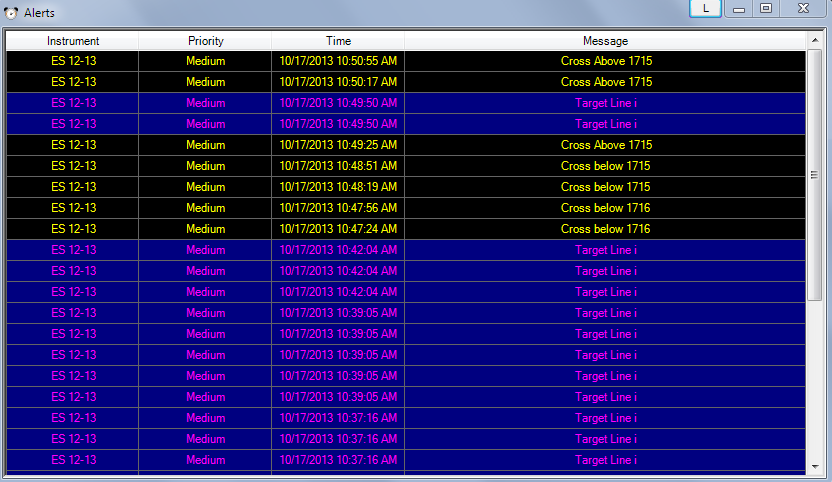
Task: Close the Alerts window
Action: (803, 8)
